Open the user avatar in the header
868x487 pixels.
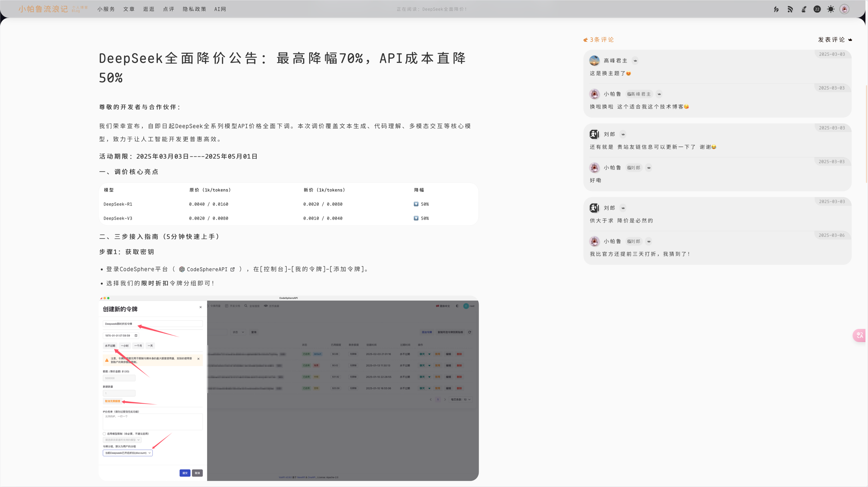[x=844, y=9]
